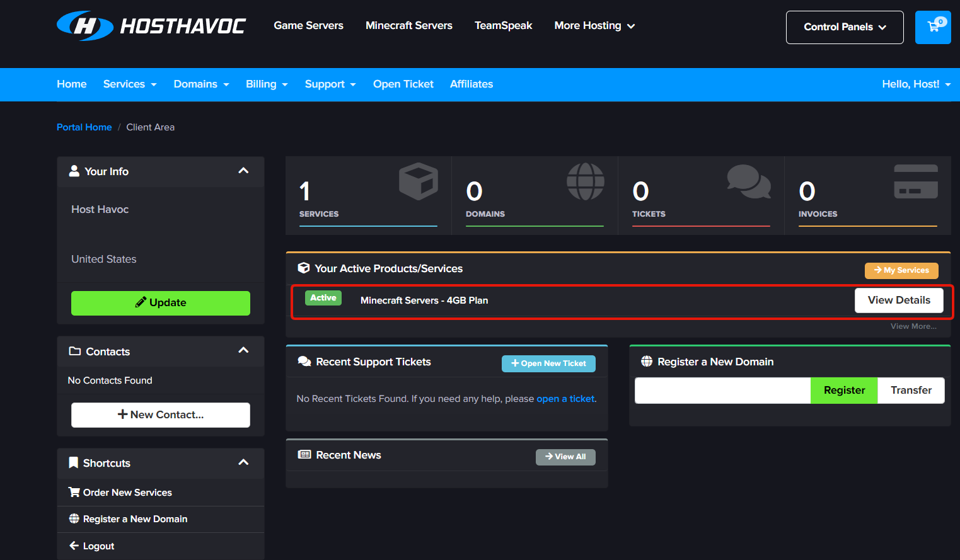Click the comments icon by Recent Support Tickets
This screenshot has width=960, height=560.
tap(304, 362)
